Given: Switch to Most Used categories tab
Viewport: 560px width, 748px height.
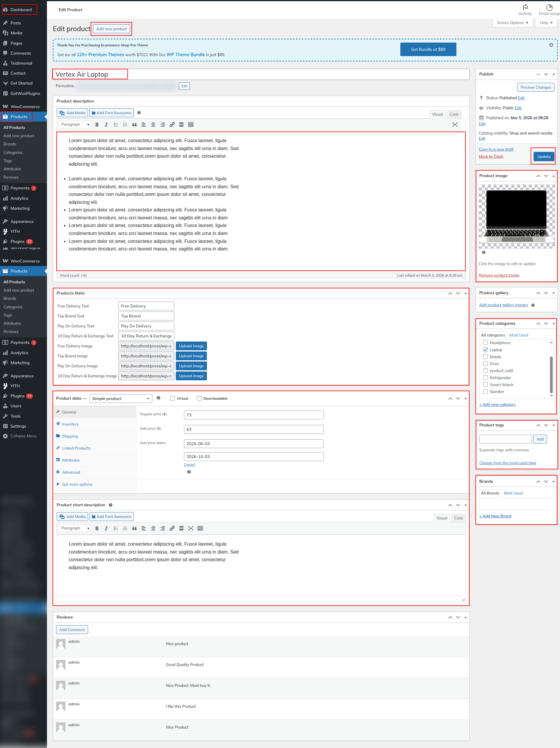Looking at the screenshot, I should click(518, 335).
